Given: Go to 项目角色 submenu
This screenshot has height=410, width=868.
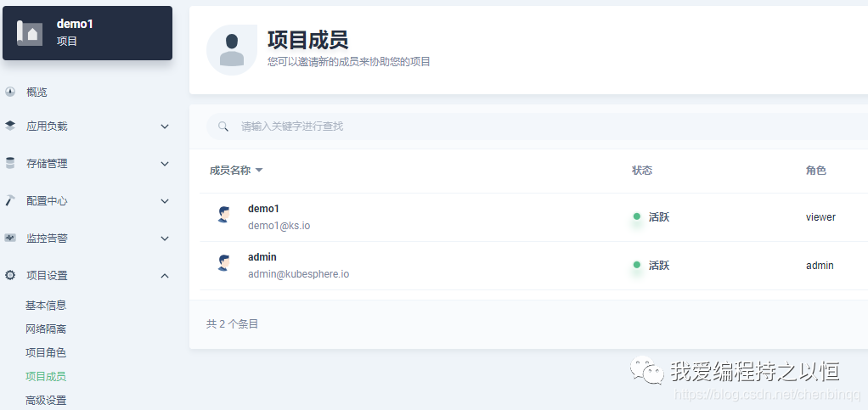Looking at the screenshot, I should [46, 352].
